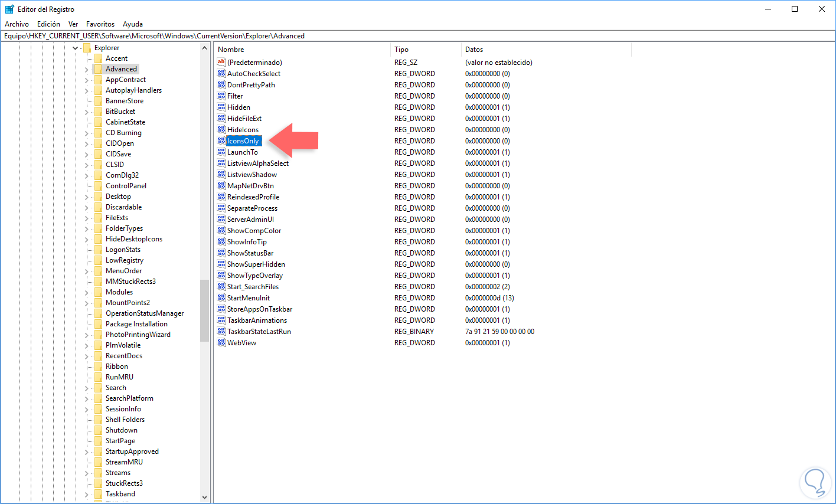Click the data value 7a 91 21 59 00 00 00 00

(499, 332)
